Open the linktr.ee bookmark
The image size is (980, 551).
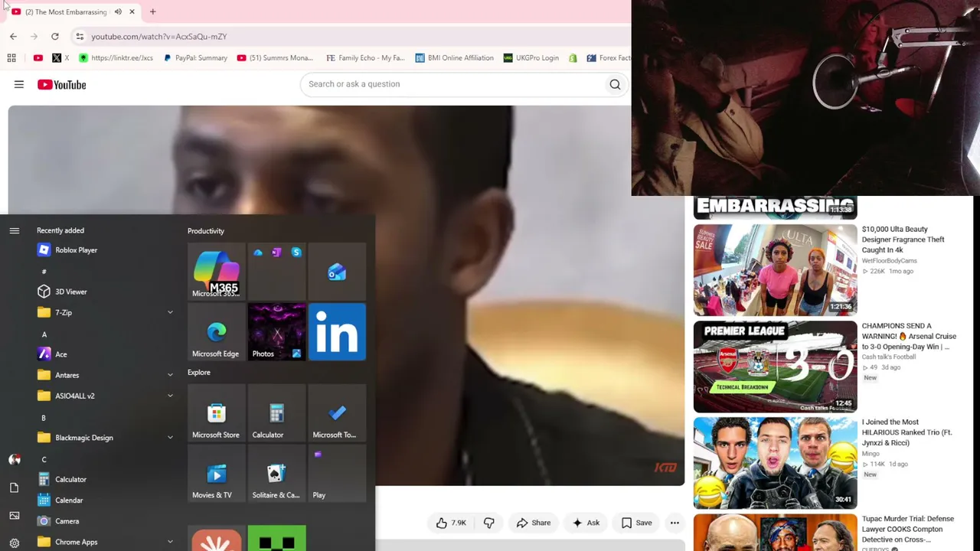[116, 58]
